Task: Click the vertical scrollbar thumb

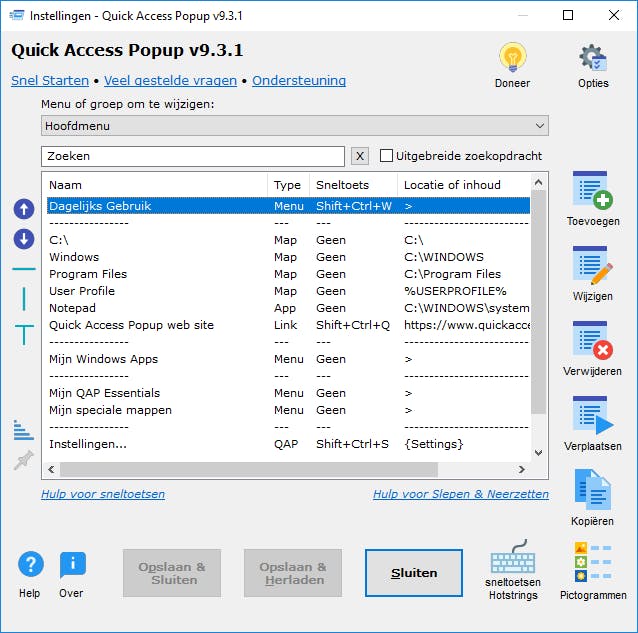Action: [x=538, y=302]
